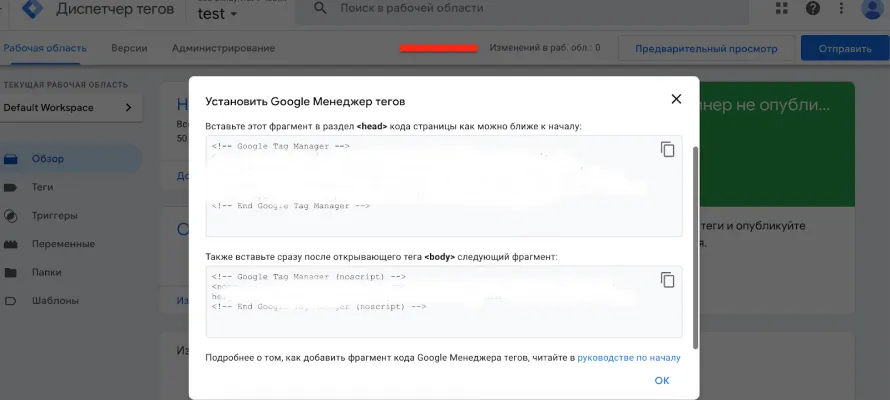Click the Папки folder icon
The height and width of the screenshot is (400, 890).
(x=10, y=273)
